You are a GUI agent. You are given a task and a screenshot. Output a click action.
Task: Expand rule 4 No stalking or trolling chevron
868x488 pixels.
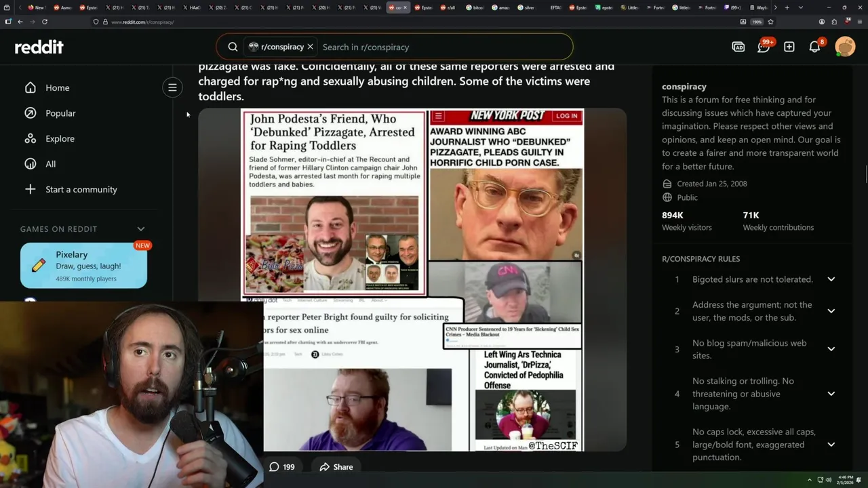tap(831, 394)
